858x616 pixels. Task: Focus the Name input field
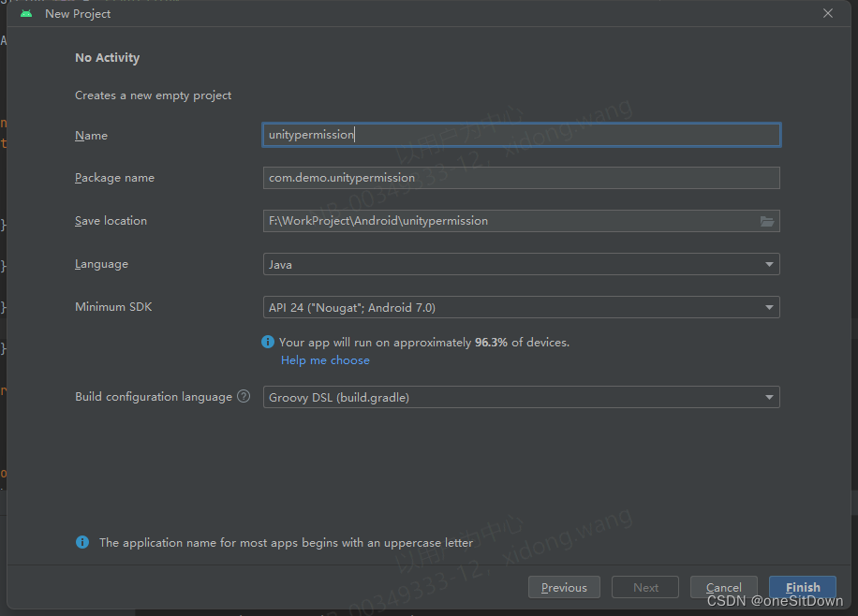point(521,134)
